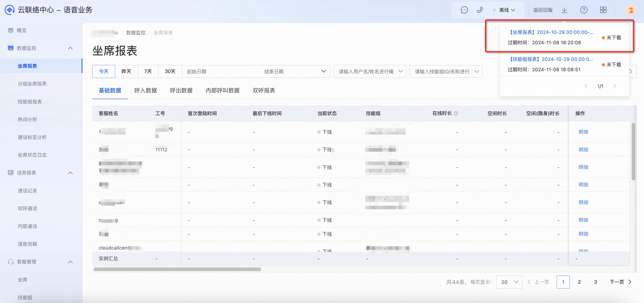Select the 今天 date range button
The height and width of the screenshot is (303, 644).
pos(104,71)
